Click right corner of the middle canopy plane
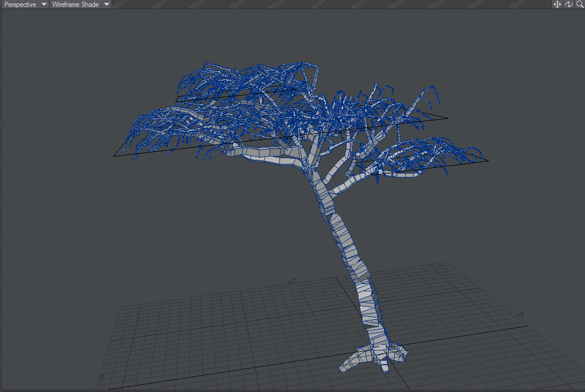 pos(447,118)
